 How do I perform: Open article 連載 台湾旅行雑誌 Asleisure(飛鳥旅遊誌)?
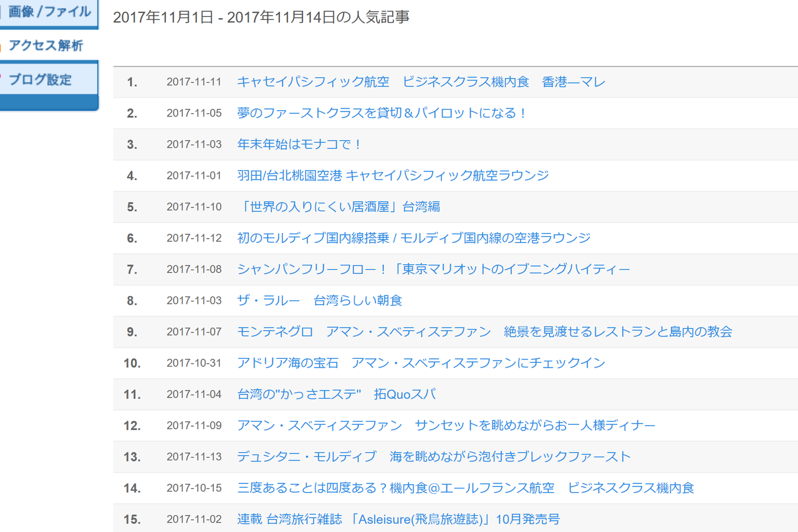[x=398, y=519]
